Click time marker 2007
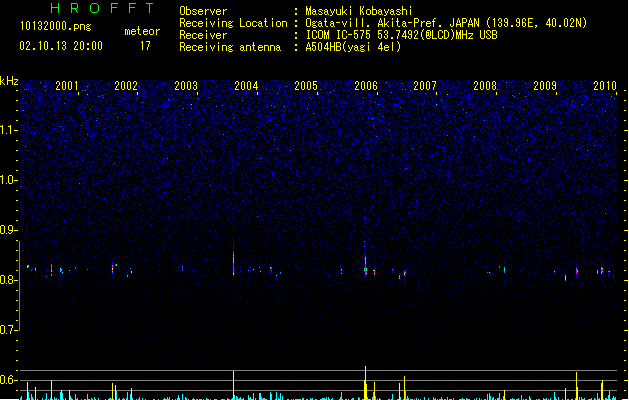Viewport: 629px width, 400px height. pos(425,86)
